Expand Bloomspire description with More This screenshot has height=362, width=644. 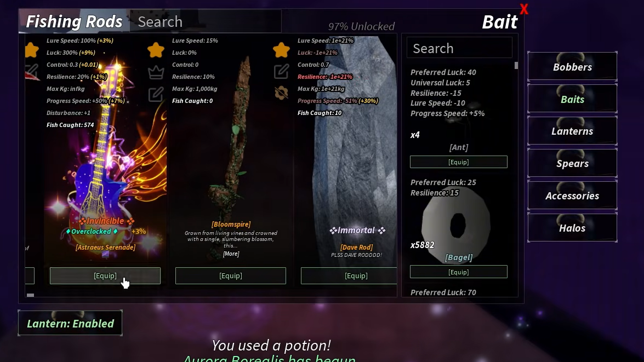[x=231, y=254]
